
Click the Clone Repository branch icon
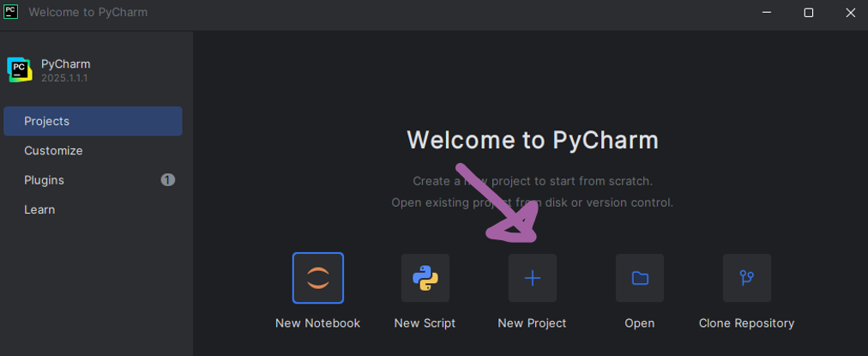(x=747, y=278)
